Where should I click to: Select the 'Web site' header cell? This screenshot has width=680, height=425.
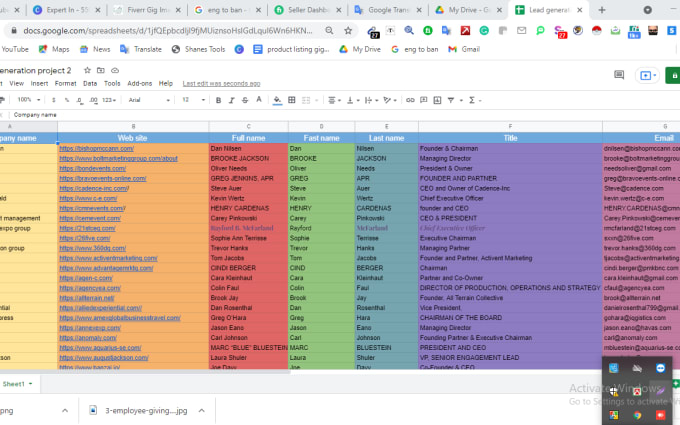(133, 138)
